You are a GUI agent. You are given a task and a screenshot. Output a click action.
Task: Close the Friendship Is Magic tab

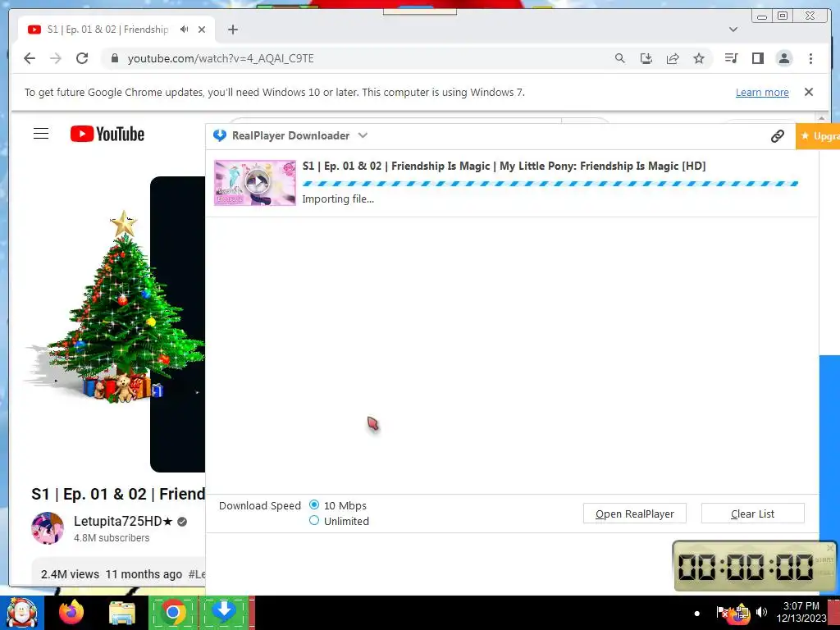(x=202, y=30)
